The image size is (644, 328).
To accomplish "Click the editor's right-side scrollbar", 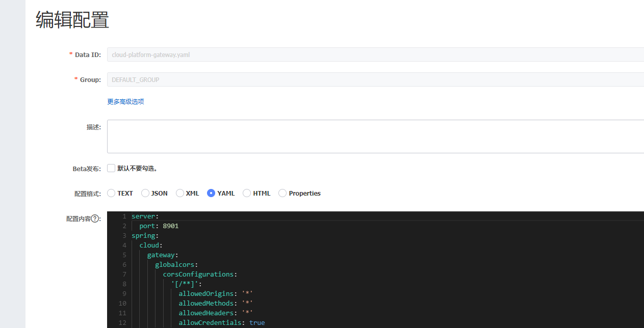I will [640, 265].
